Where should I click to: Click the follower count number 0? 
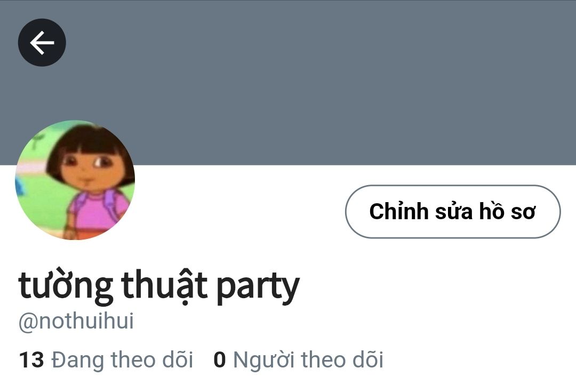pyautogui.click(x=219, y=360)
